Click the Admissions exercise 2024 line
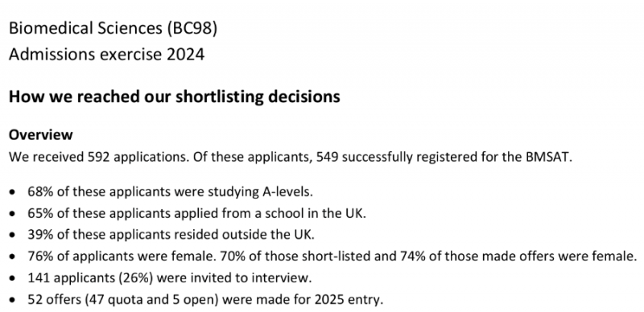This screenshot has width=644, height=312. click(x=106, y=54)
